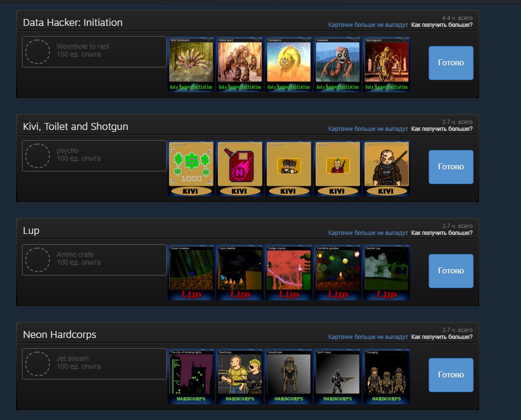Open 'Как получить больше?' link in Neon Hardcorps
The image size is (521, 420).
coord(442,336)
